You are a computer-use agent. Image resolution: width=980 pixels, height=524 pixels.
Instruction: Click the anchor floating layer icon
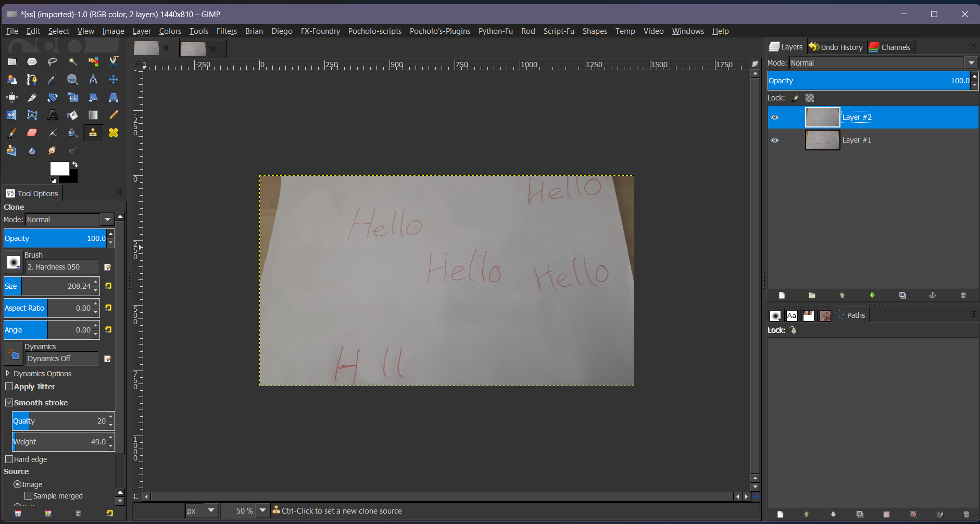(933, 295)
